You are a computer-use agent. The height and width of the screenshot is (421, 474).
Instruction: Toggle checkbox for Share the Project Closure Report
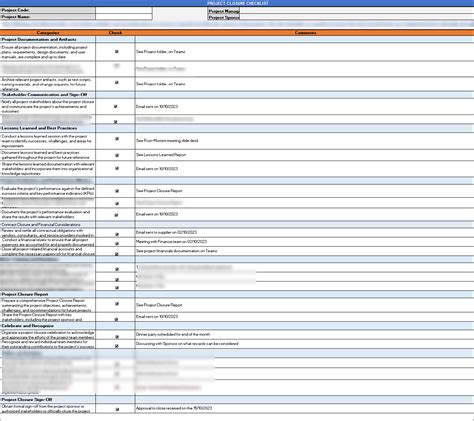[116, 319]
